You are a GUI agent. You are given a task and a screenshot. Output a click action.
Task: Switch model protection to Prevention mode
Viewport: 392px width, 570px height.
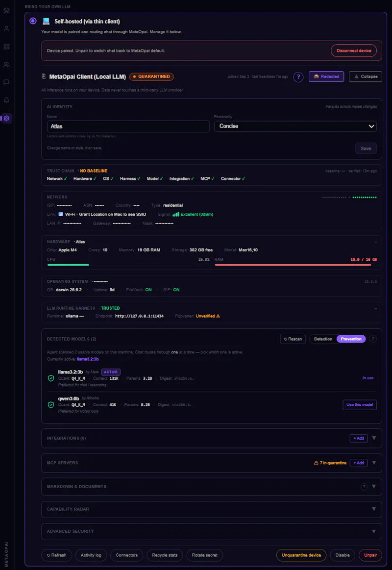(x=351, y=339)
